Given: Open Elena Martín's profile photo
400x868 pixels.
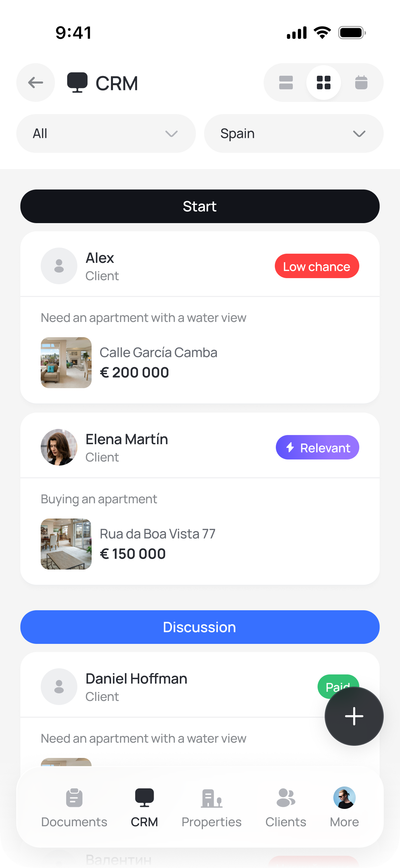Looking at the screenshot, I should coord(59,447).
